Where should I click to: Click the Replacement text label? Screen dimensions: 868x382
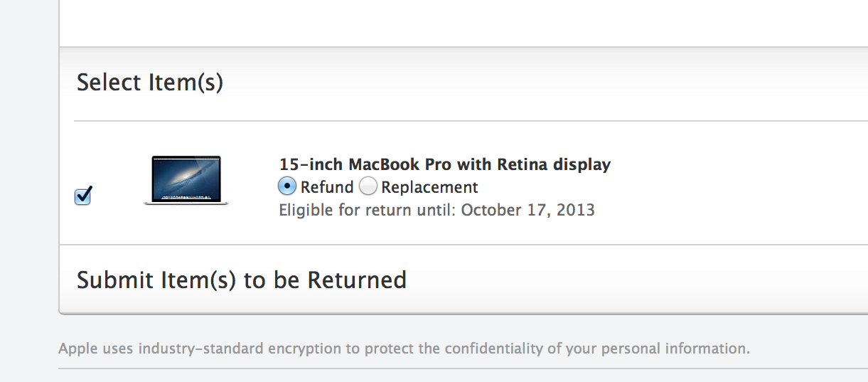[x=430, y=187]
